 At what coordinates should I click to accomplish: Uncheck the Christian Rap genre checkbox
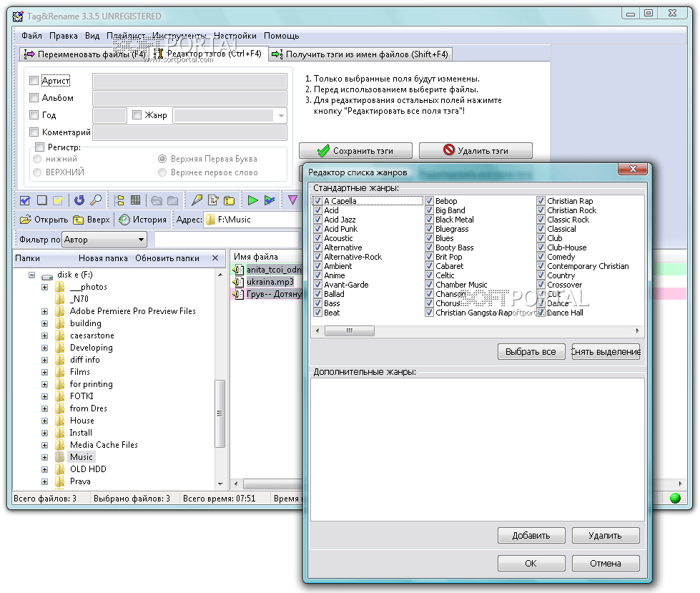coord(541,201)
